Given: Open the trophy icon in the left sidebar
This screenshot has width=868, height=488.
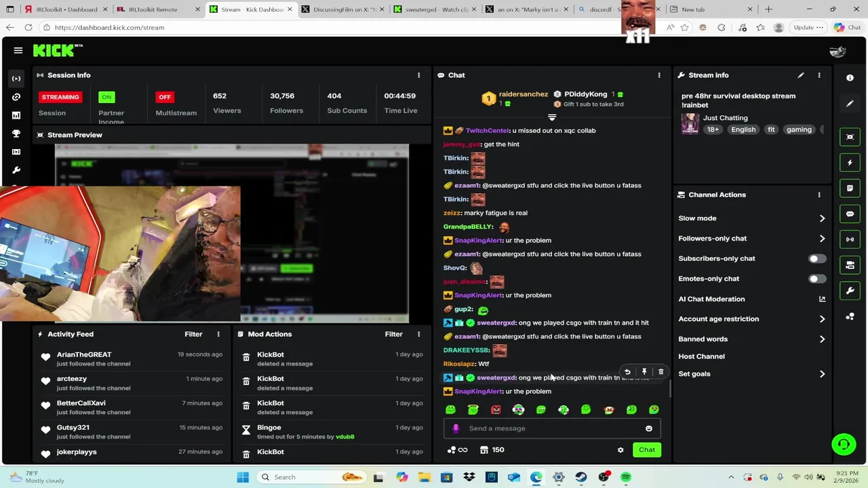Looking at the screenshot, I should 16,134.
